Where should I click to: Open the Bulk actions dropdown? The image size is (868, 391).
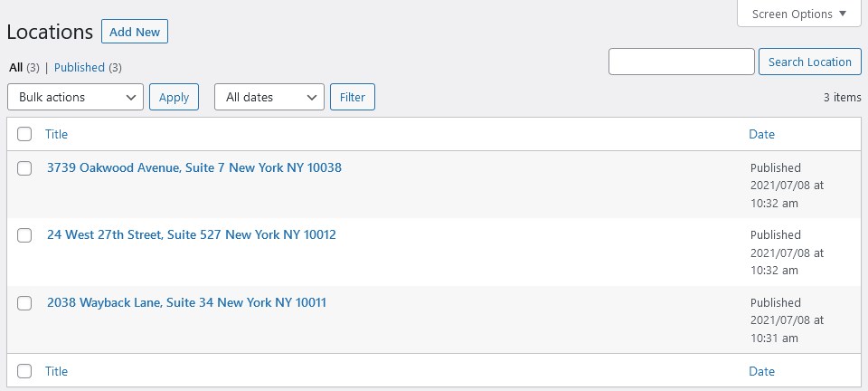point(75,97)
